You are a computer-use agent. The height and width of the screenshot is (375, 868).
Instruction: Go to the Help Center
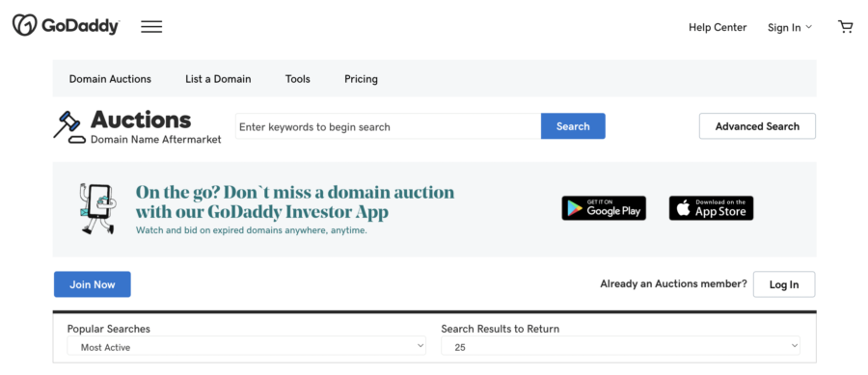(718, 27)
